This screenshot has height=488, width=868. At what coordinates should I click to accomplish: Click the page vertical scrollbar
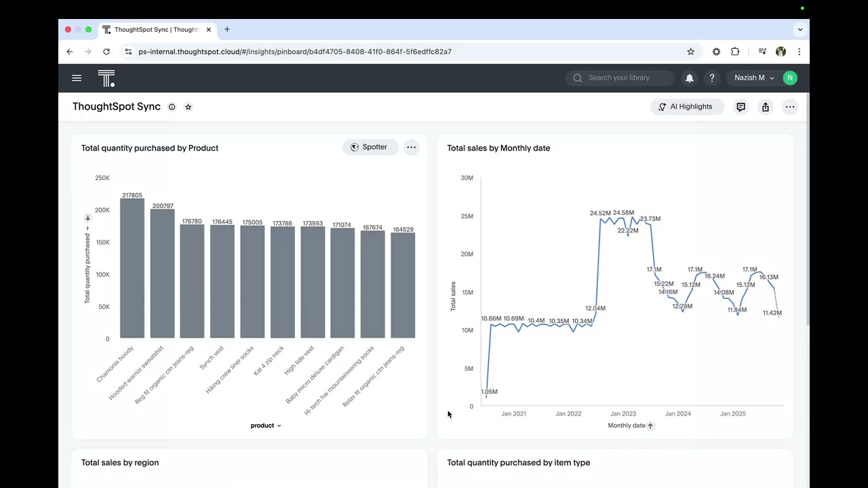click(807, 210)
